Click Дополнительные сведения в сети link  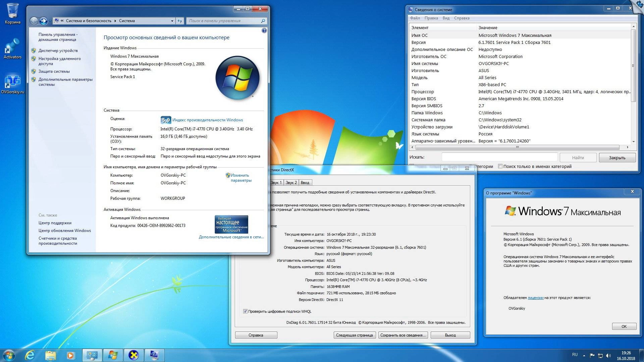pos(231,237)
